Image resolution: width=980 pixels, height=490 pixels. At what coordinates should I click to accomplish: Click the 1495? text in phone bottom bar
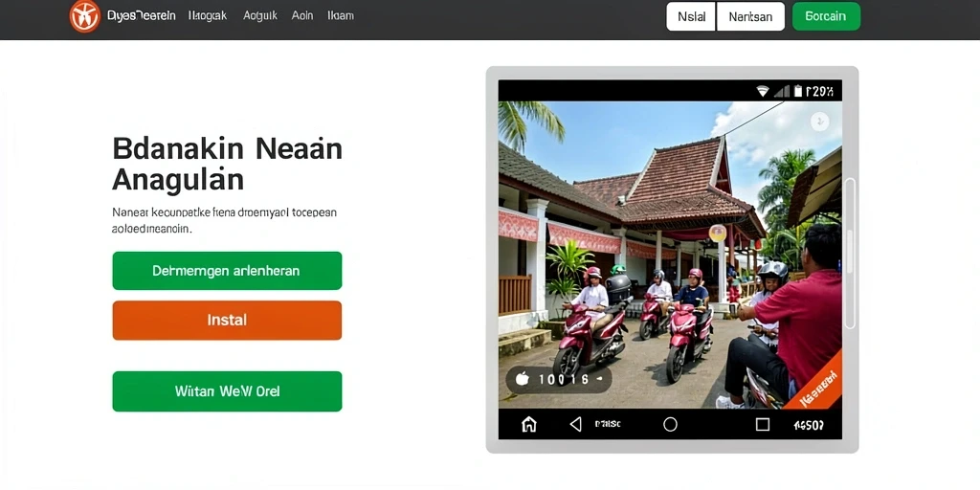pos(809,425)
